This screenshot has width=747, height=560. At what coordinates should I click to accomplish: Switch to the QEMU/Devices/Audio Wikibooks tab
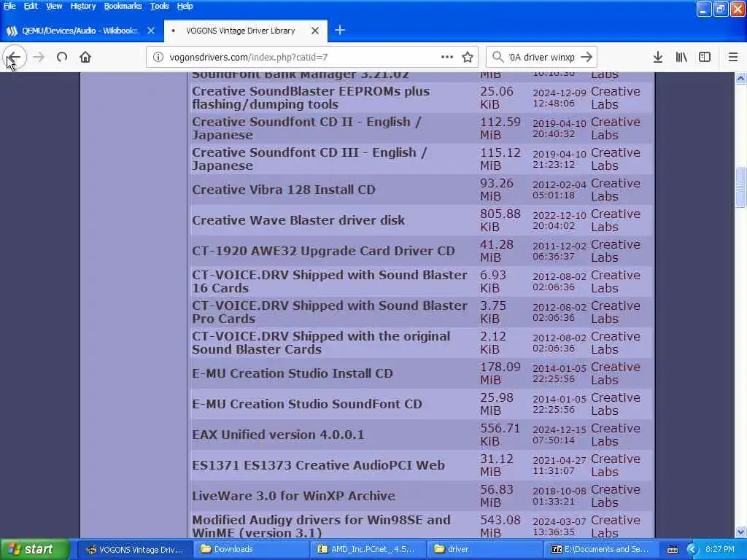coord(81,31)
